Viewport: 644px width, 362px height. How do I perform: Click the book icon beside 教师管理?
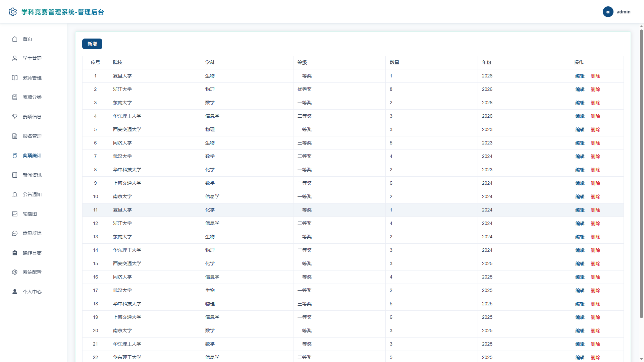15,78
